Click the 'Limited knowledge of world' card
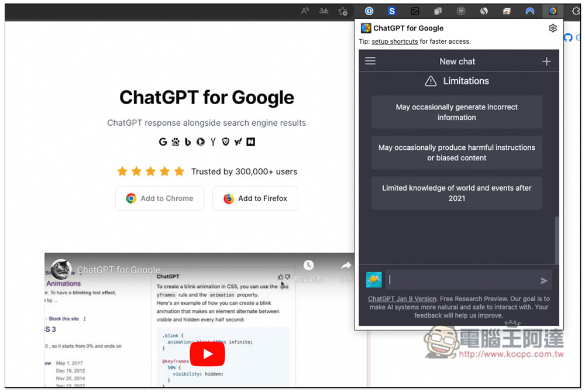 coord(457,193)
